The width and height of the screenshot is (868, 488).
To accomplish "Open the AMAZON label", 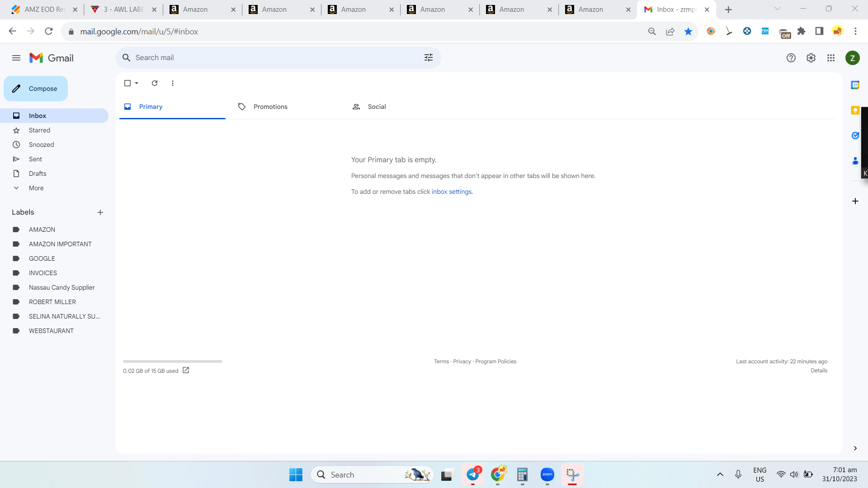I will tap(54, 230).
